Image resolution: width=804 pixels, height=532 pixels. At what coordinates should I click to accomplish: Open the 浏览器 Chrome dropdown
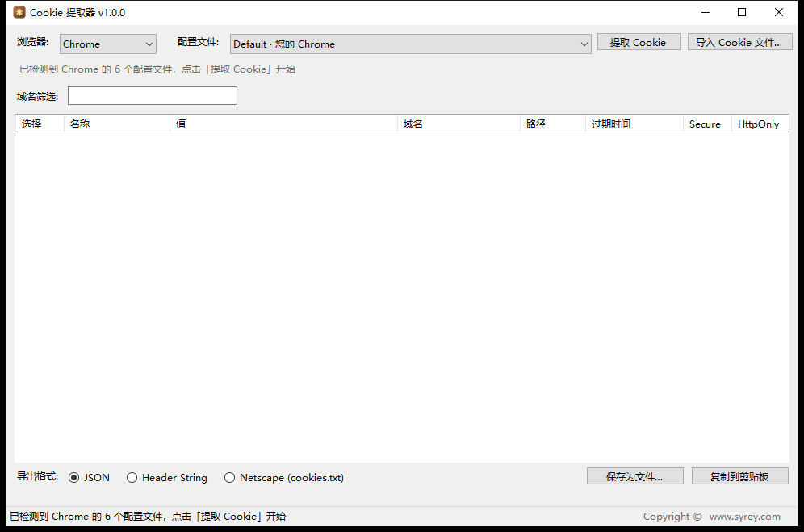(107, 44)
